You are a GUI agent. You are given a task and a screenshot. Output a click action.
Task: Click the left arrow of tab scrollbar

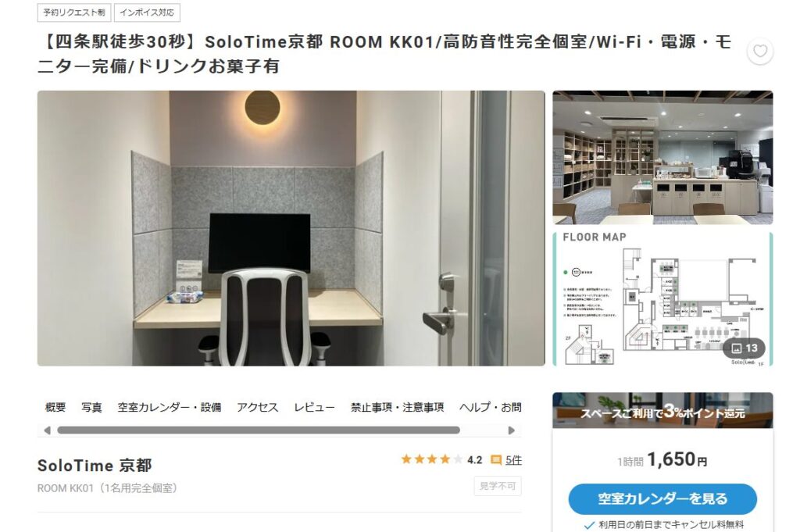point(47,430)
